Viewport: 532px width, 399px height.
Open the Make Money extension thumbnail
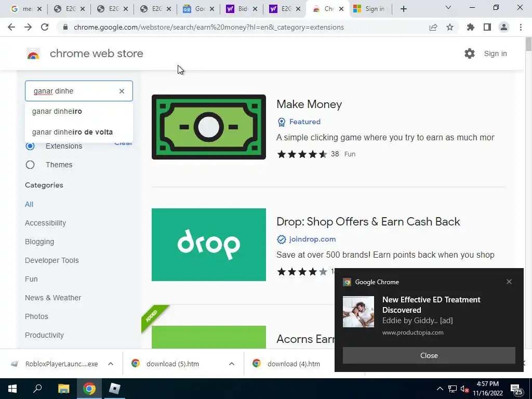coord(209,127)
